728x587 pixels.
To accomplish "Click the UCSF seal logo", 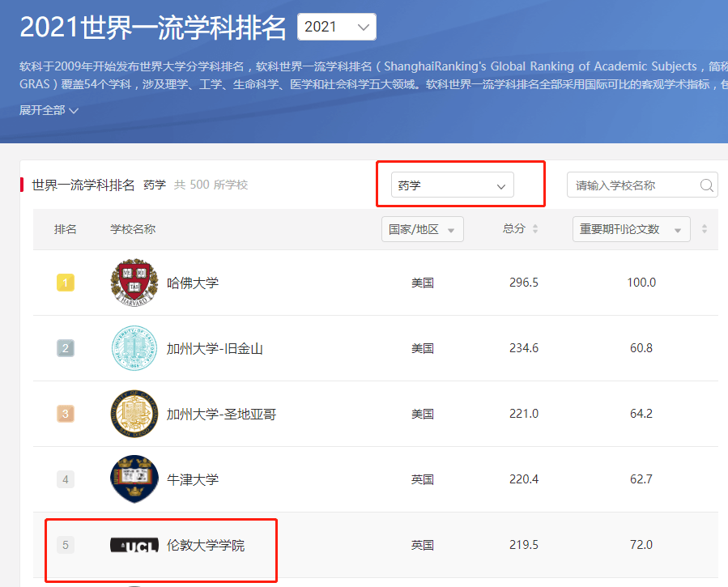I will click(134, 348).
